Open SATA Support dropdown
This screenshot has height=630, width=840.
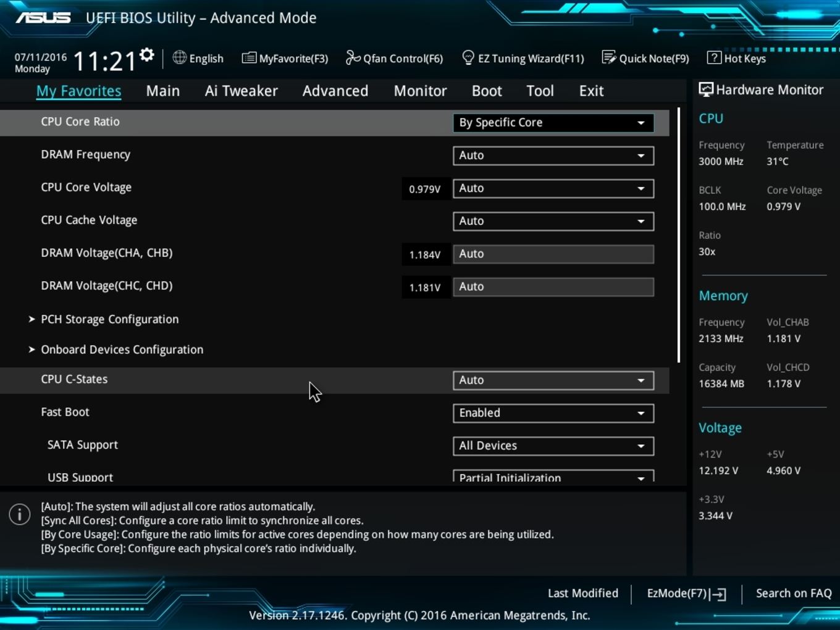(x=553, y=445)
